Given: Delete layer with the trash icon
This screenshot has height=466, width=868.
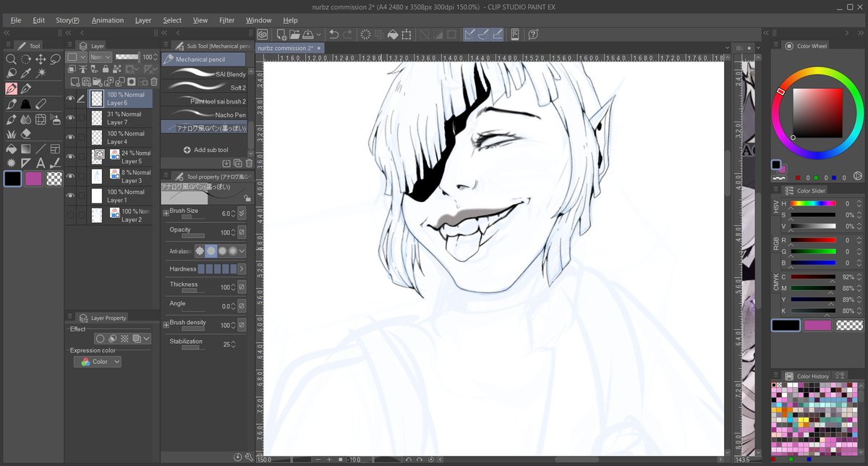Looking at the screenshot, I should [153, 82].
